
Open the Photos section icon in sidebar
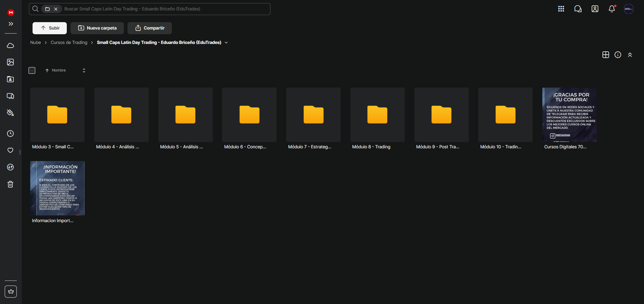[x=10, y=62]
